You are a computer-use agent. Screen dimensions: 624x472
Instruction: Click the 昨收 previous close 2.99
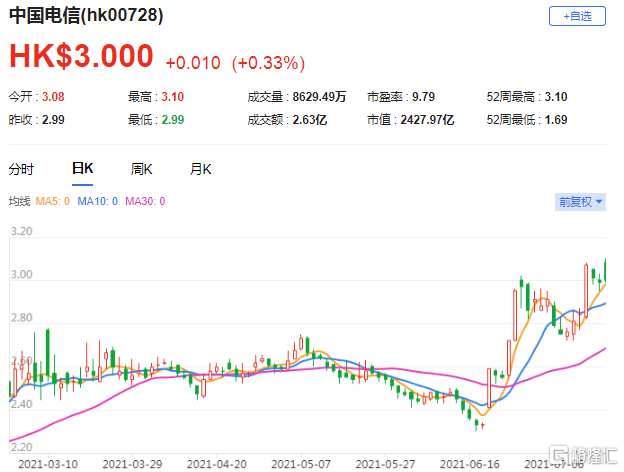coord(53,120)
